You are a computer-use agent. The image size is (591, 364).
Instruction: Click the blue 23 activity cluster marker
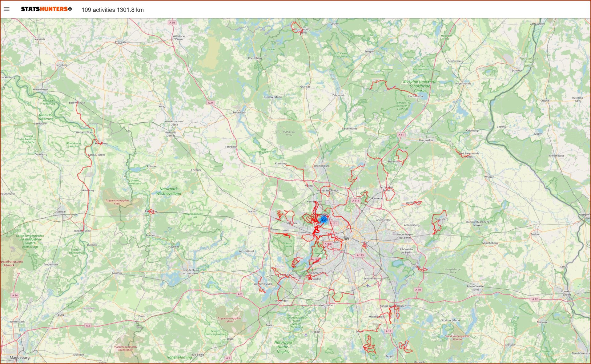click(x=323, y=220)
